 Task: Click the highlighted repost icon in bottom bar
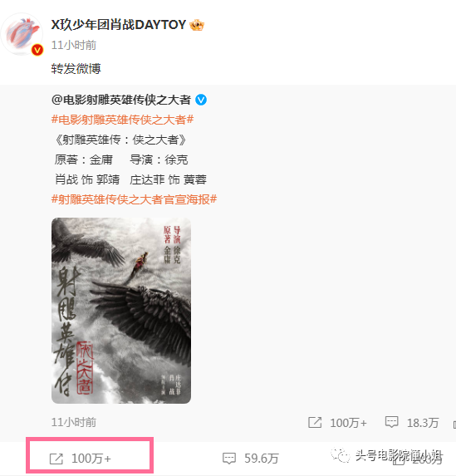point(56,459)
